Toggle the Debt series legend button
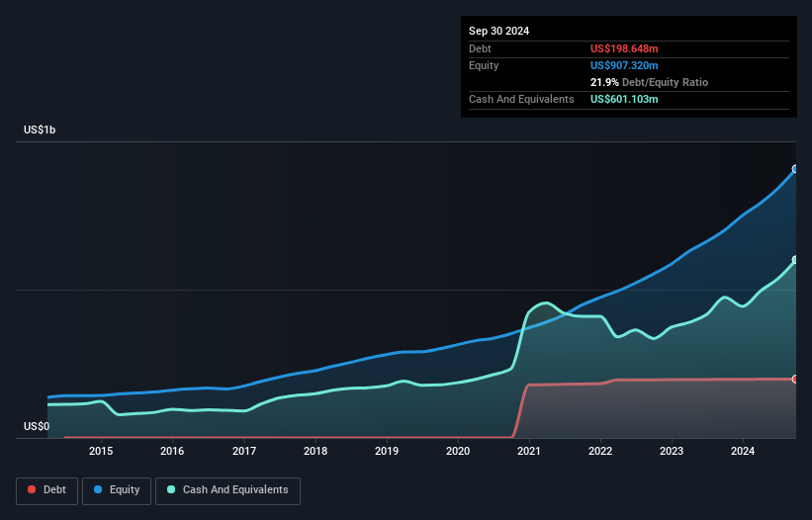Image resolution: width=812 pixels, height=520 pixels. (x=47, y=490)
